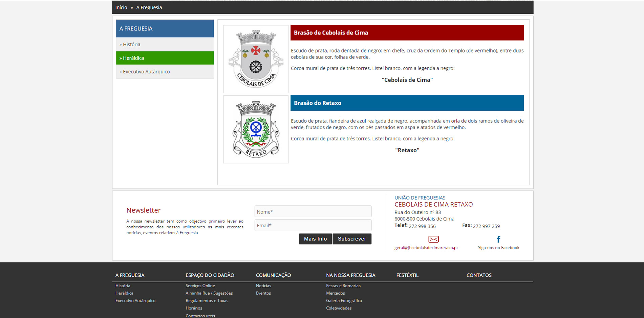Click Rua do Outeiro nº 83 address
This screenshot has width=644, height=318.
(x=417, y=212)
